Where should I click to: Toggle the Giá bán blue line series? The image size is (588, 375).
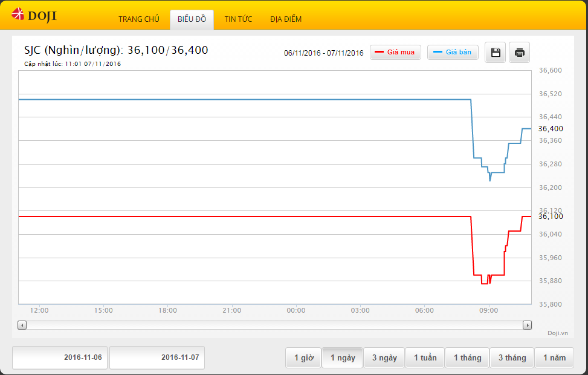pos(453,52)
